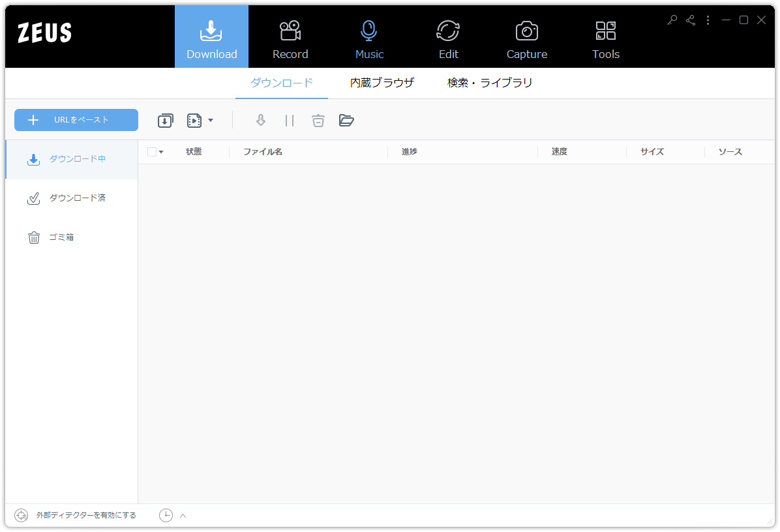Delete downloads with the trash toolbar icon

click(x=318, y=120)
